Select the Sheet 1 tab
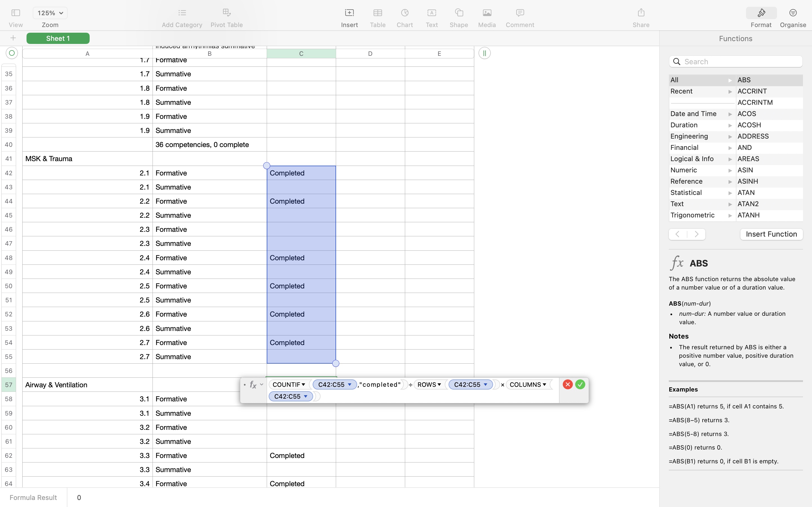 (58, 38)
